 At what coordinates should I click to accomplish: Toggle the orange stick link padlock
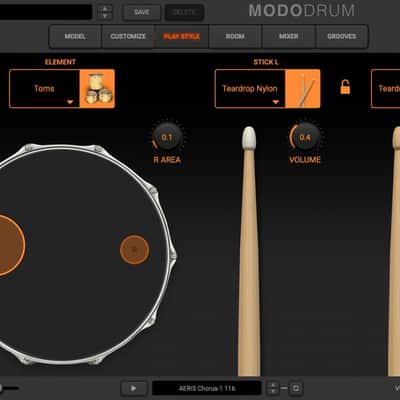click(345, 87)
